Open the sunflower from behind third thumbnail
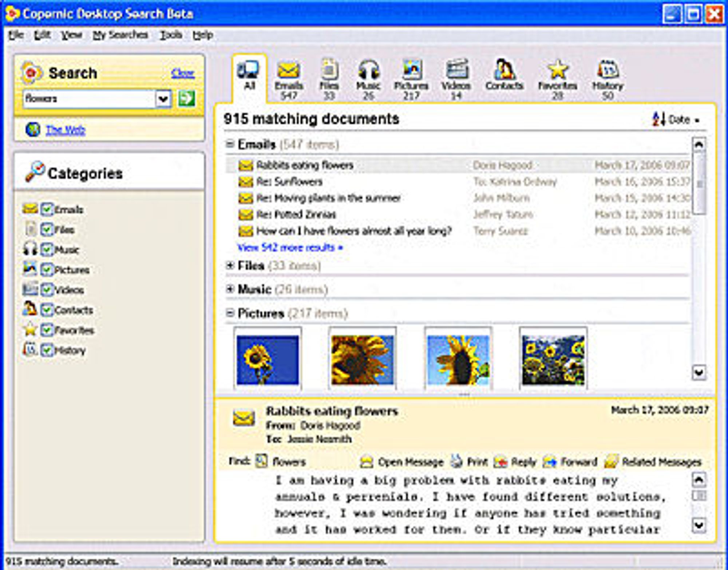Image resolution: width=728 pixels, height=570 pixels. pyautogui.click(x=458, y=359)
